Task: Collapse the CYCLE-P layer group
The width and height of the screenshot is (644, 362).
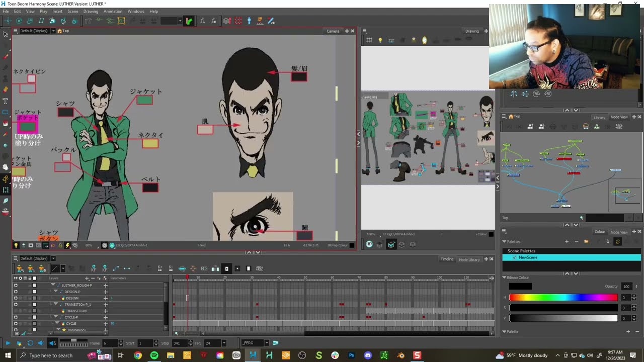Action: coord(56,317)
